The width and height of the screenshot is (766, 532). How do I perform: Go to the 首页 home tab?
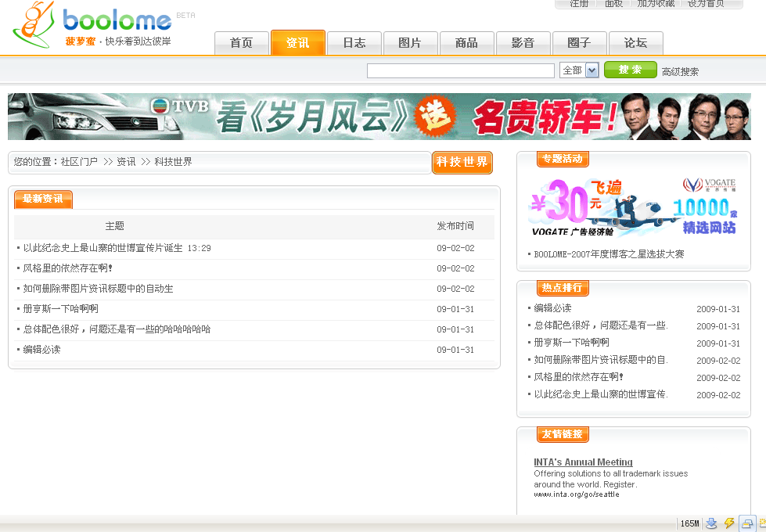point(241,43)
